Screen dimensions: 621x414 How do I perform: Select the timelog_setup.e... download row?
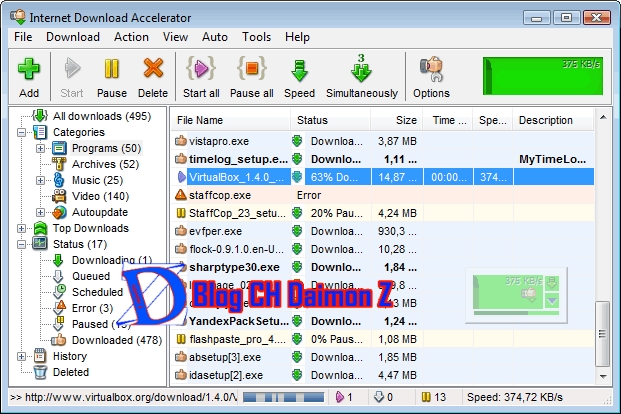(x=383, y=159)
